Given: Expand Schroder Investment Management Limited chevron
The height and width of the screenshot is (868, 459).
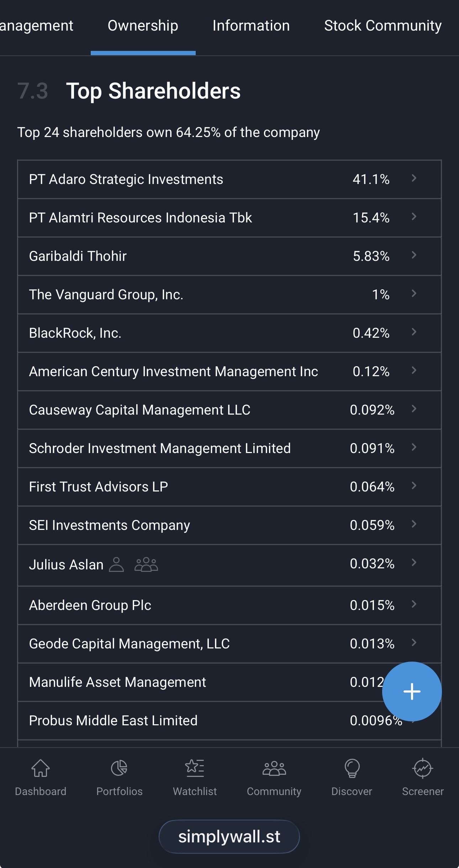Looking at the screenshot, I should (x=414, y=447).
